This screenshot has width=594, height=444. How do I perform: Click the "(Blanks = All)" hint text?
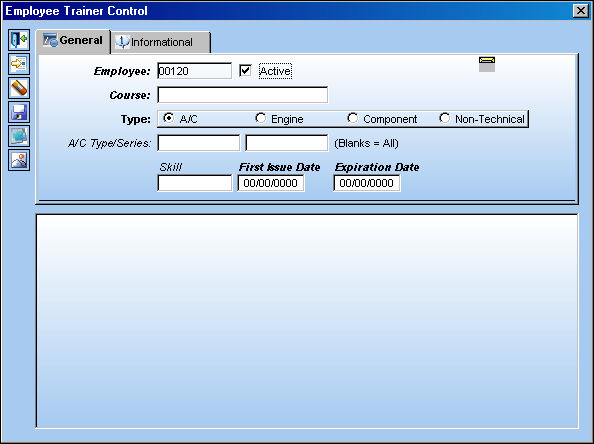[x=366, y=143]
